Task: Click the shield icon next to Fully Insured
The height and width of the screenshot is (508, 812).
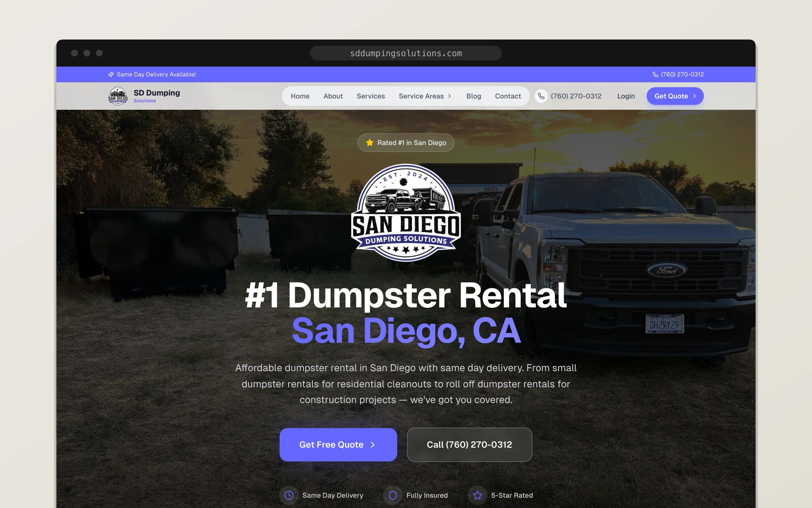Action: point(392,495)
